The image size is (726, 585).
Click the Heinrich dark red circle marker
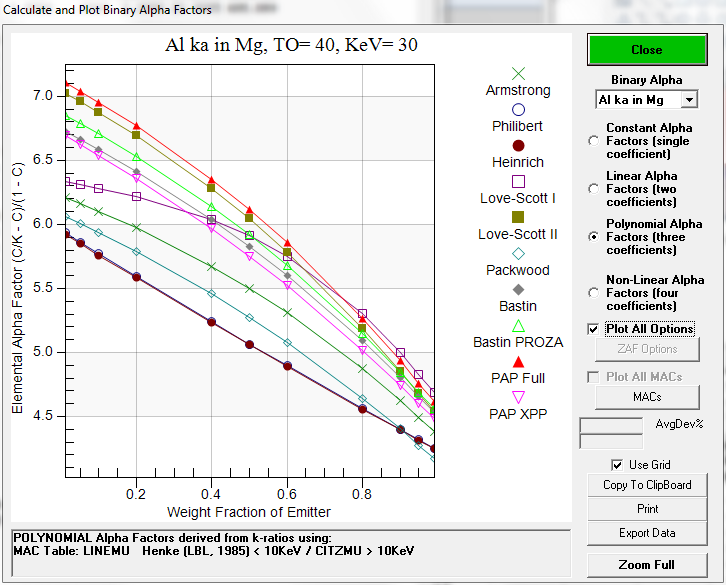518,145
